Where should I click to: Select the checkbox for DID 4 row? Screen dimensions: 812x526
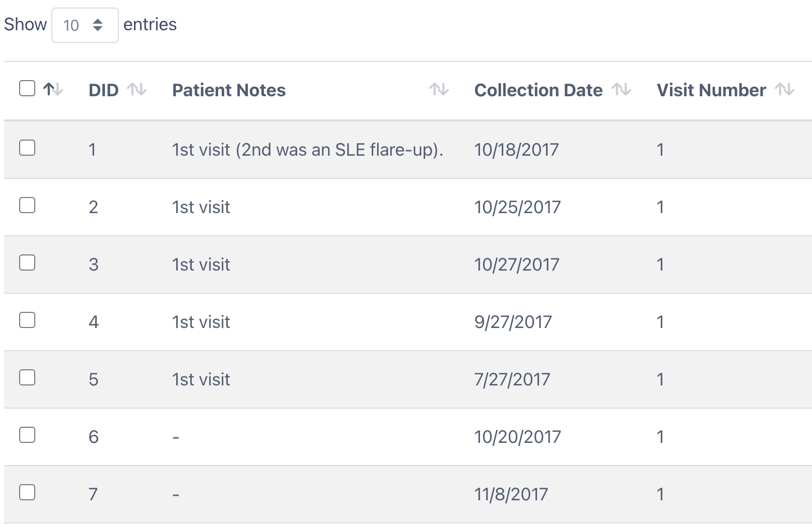coord(27,320)
